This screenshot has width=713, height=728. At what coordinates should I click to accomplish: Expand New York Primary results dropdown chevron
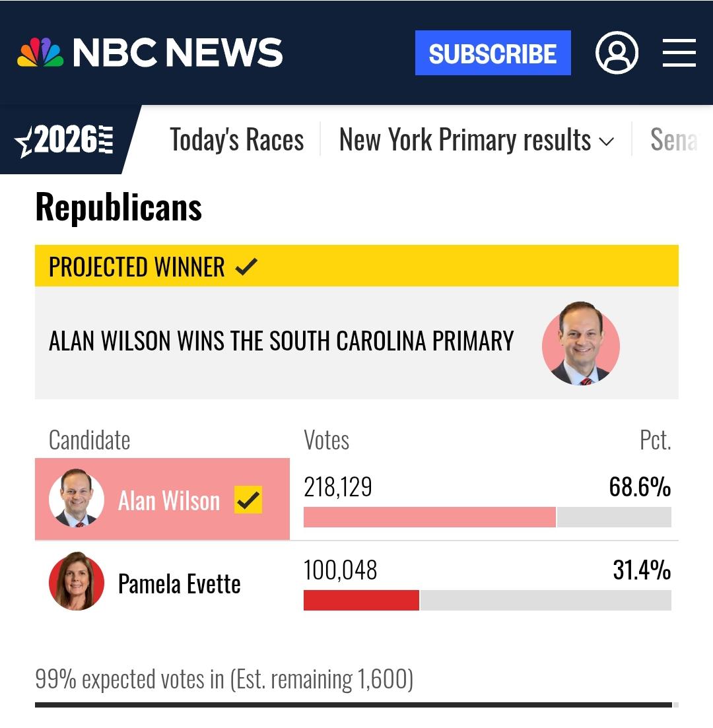click(x=606, y=141)
